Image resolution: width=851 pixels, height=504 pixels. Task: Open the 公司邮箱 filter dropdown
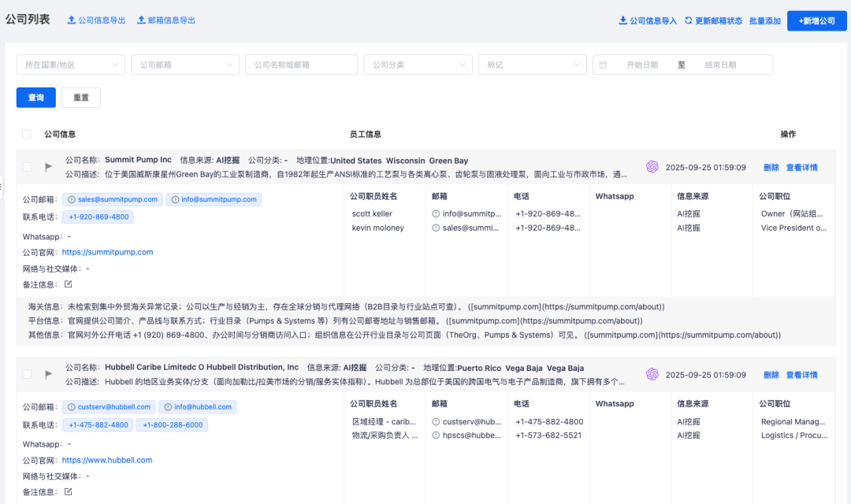coord(185,65)
